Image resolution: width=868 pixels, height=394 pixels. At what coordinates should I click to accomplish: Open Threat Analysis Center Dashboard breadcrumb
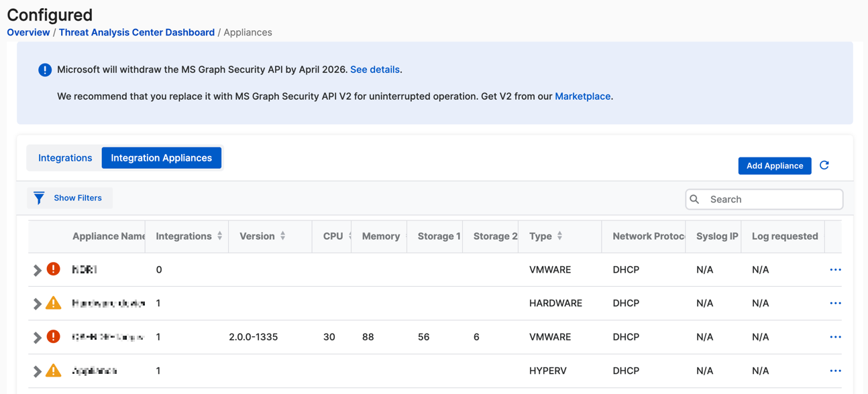pyautogui.click(x=137, y=32)
